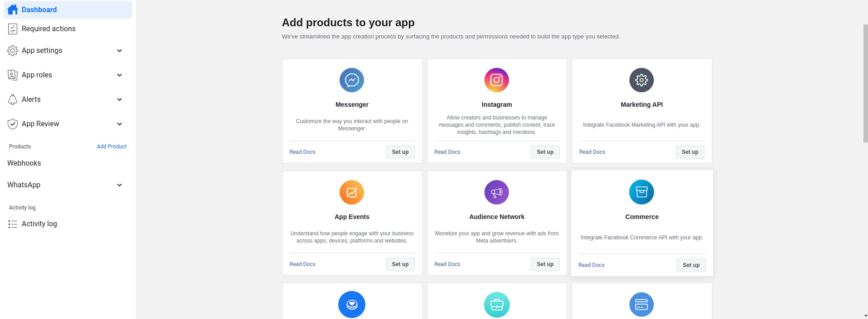
Task: Click the Commerce storefront icon
Action: click(642, 192)
